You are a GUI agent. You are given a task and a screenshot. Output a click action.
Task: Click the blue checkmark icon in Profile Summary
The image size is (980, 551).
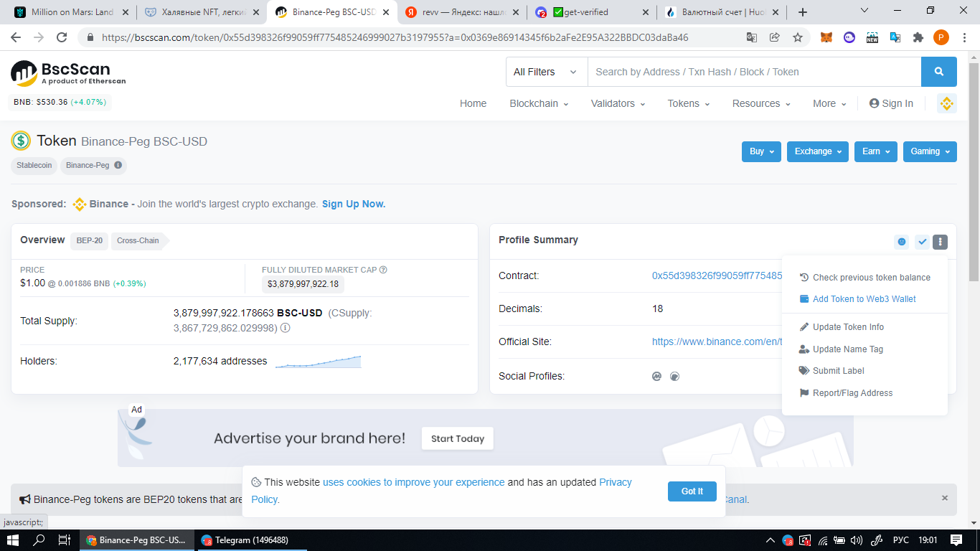922,242
